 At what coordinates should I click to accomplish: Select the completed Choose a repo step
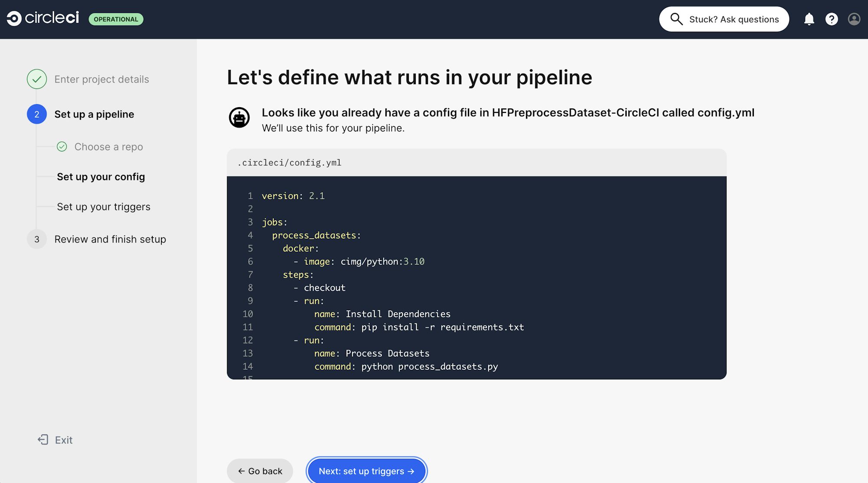pos(108,147)
